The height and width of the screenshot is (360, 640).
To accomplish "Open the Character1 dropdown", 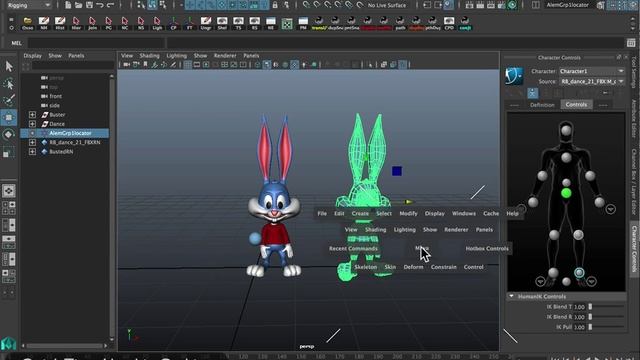I will [x=592, y=71].
